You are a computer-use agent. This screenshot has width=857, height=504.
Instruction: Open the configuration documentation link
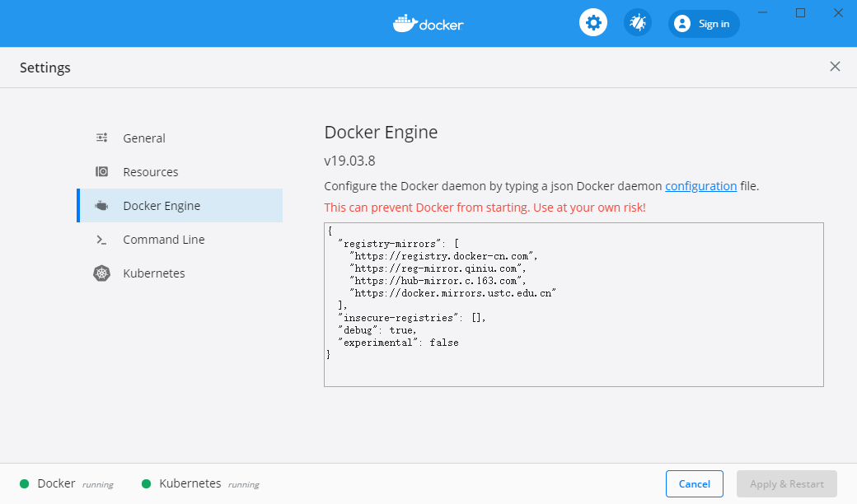click(700, 186)
